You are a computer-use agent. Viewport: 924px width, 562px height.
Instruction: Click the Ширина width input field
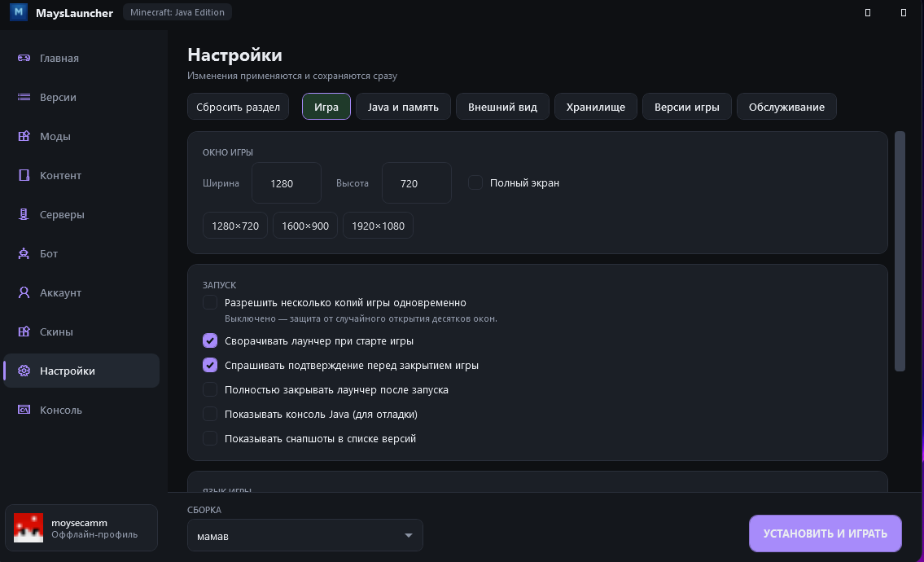[x=287, y=183]
